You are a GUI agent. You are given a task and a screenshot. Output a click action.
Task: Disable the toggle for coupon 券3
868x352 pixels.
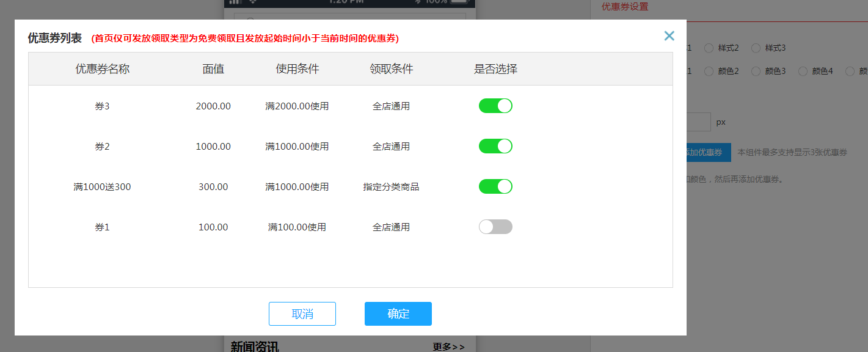(x=495, y=106)
